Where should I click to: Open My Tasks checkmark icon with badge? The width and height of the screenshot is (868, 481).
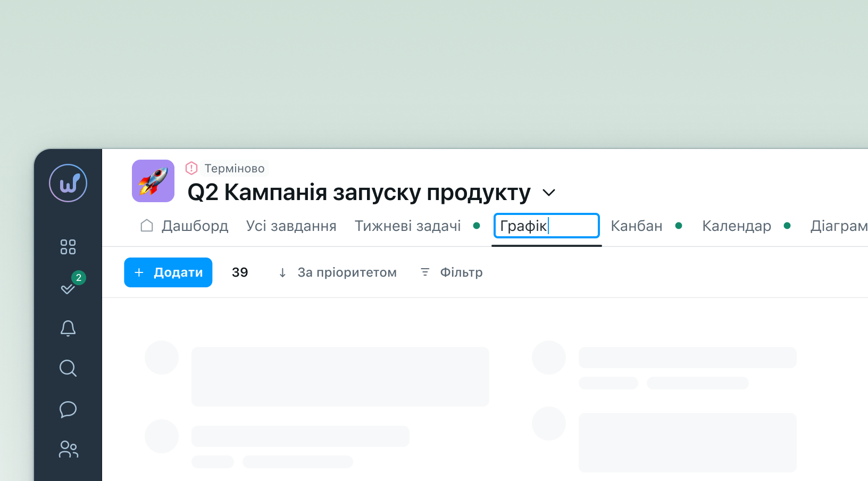coord(68,288)
